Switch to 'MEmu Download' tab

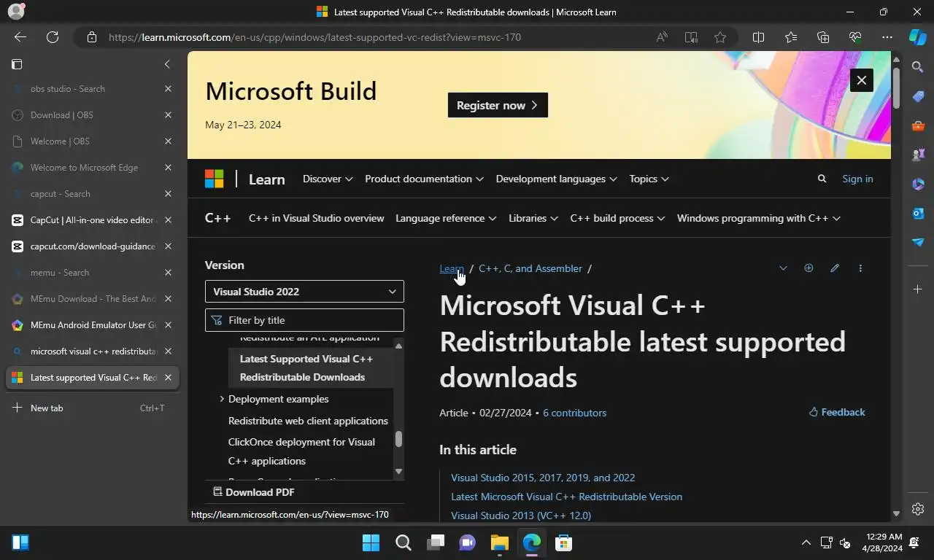92,299
